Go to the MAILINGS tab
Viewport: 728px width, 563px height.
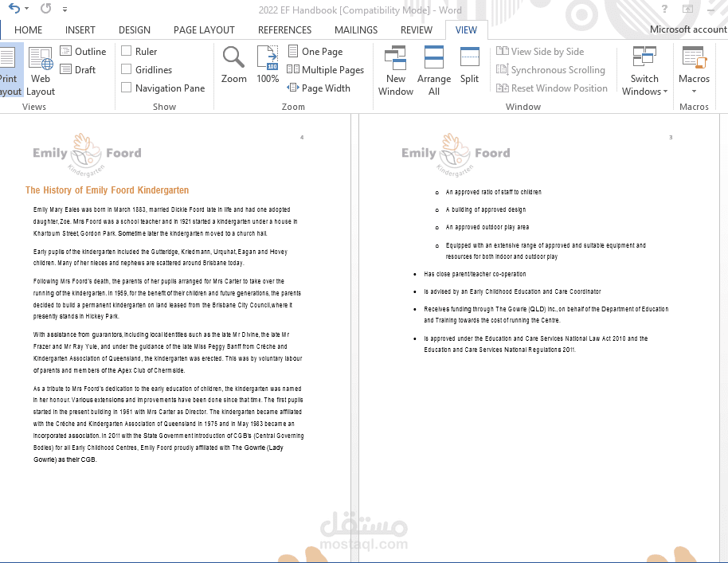click(356, 30)
